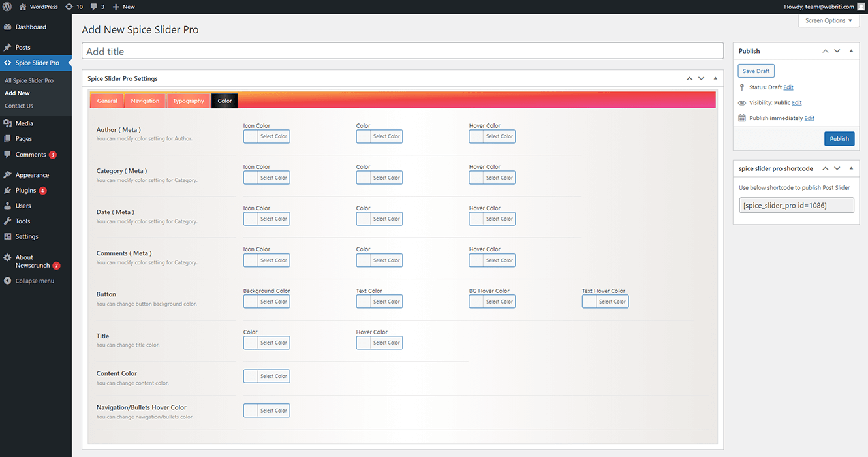Collapse the shortcode panel toggle triangle
This screenshot has width=868, height=457.
[851, 168]
